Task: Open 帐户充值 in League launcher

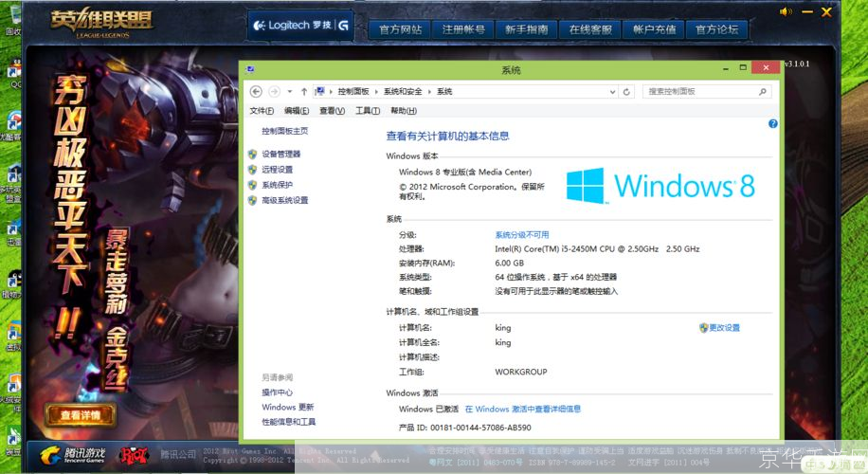Action: click(654, 30)
